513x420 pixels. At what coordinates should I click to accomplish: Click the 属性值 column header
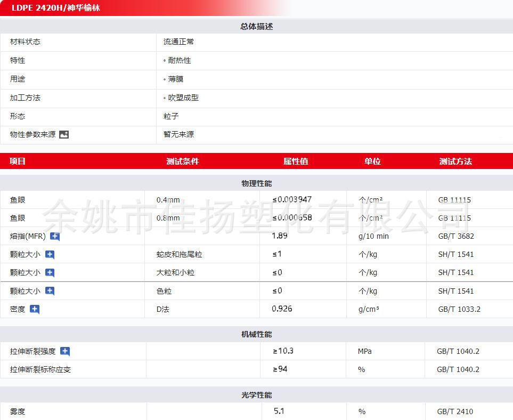pyautogui.click(x=295, y=161)
